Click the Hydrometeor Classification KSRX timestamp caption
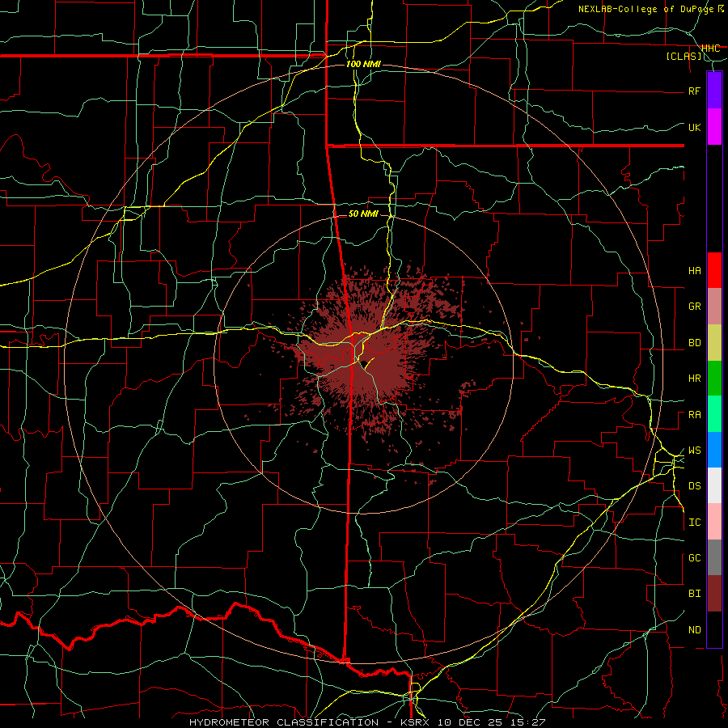The width and height of the screenshot is (728, 728). (367, 722)
